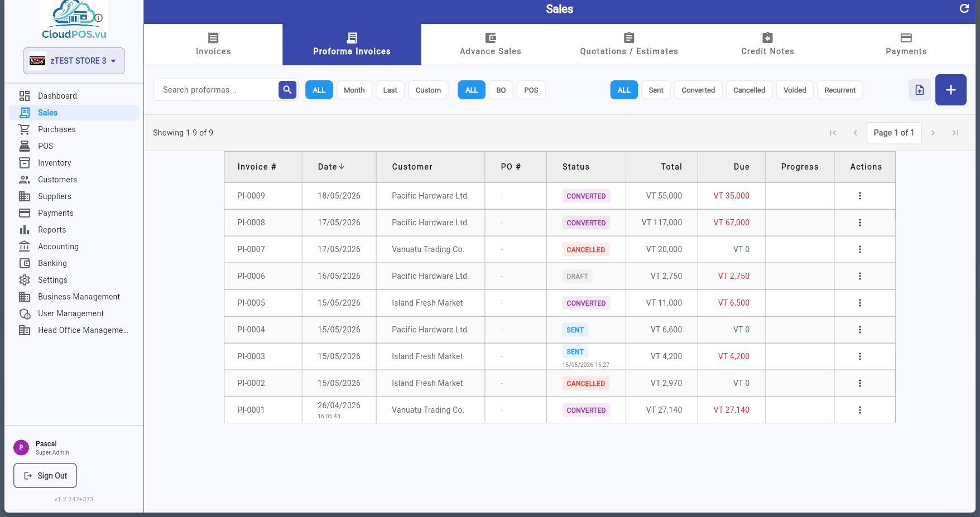Image resolution: width=980 pixels, height=517 pixels.
Task: Open actions menu for PI-0002
Action: 859,383
